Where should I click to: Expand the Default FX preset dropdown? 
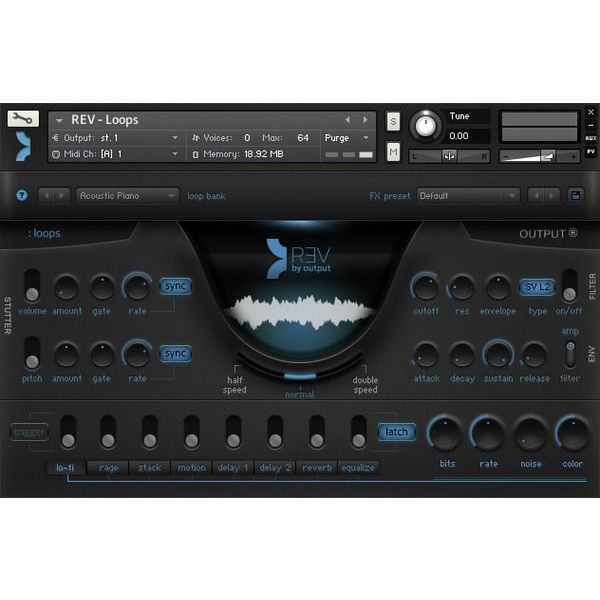[468, 196]
